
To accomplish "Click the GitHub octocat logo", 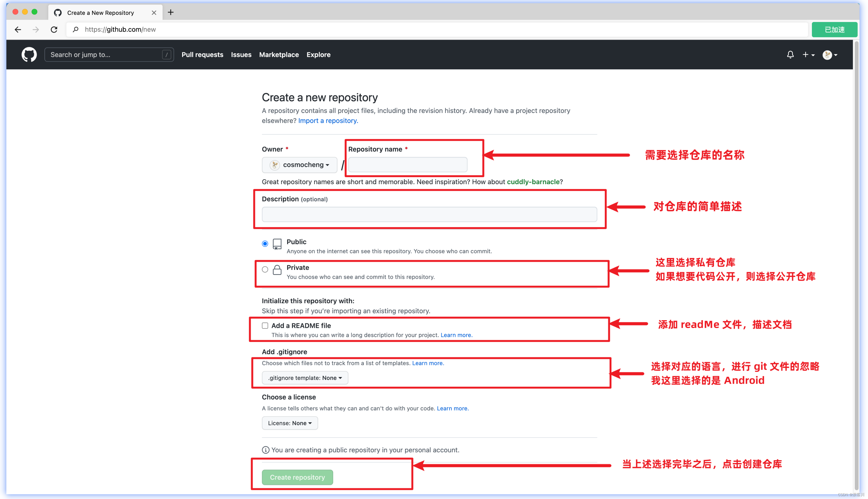I will [29, 55].
